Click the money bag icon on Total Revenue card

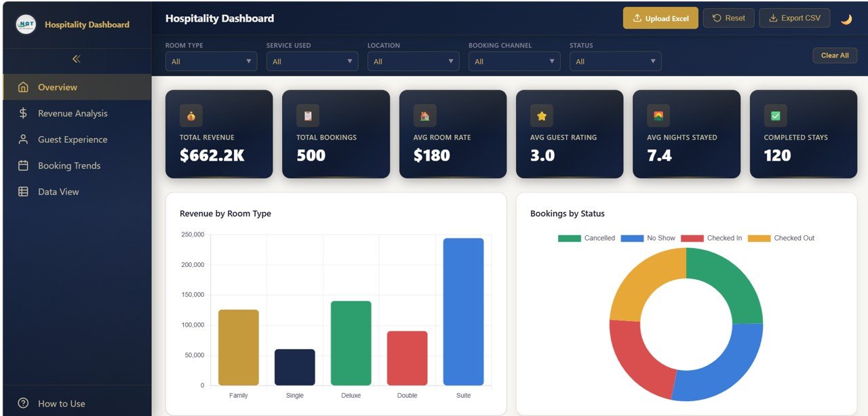[x=190, y=115]
